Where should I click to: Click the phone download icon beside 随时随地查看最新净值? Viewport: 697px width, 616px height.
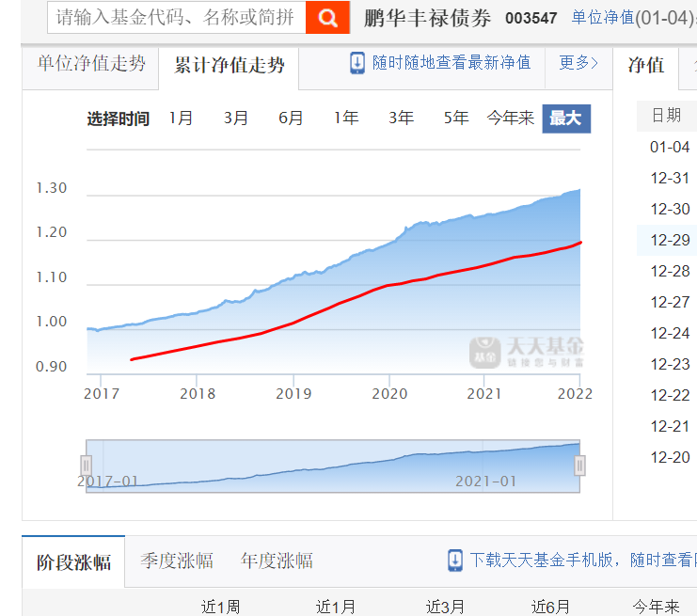click(x=357, y=63)
